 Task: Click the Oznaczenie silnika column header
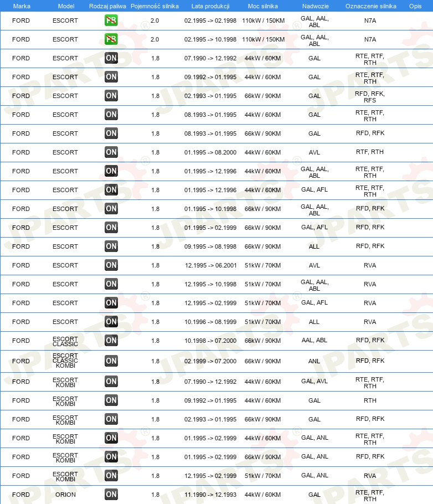tap(371, 6)
